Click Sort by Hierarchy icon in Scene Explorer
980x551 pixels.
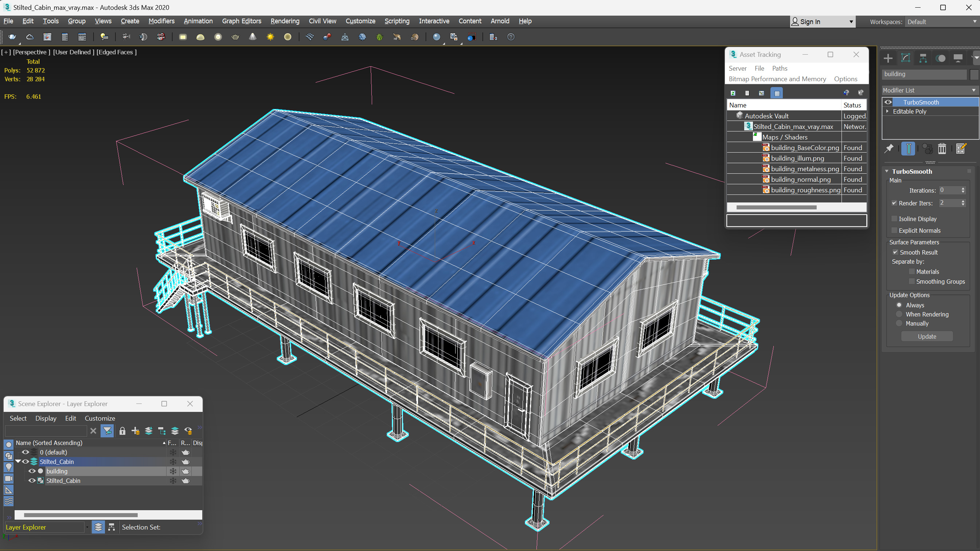112,527
